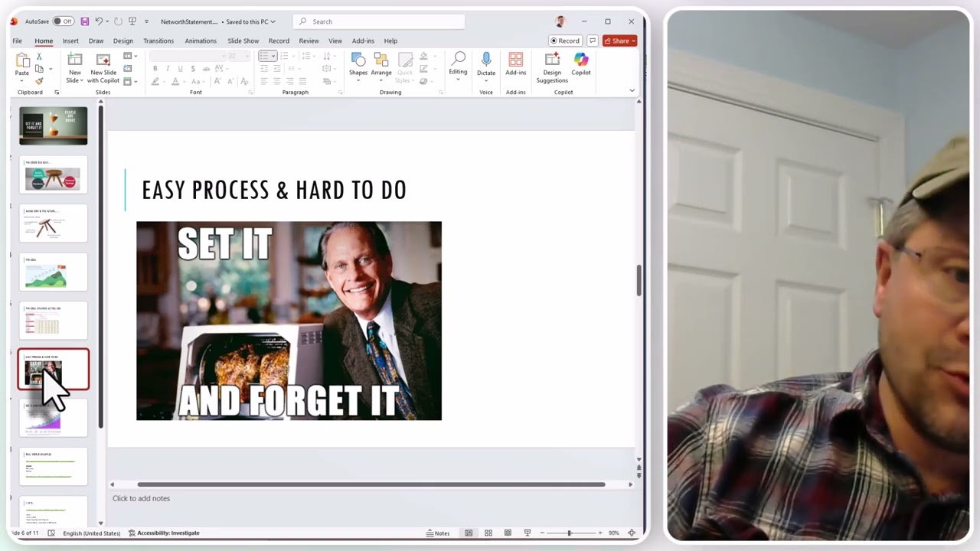
Task: Open the Review tab
Action: (309, 41)
